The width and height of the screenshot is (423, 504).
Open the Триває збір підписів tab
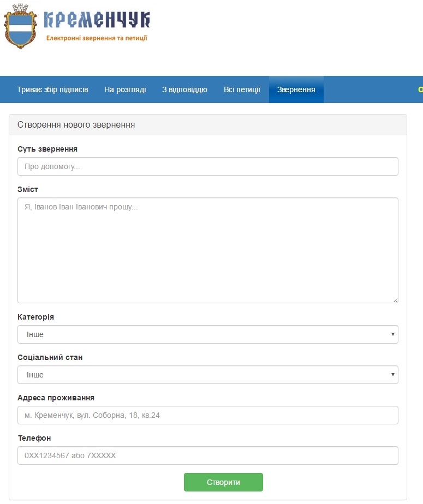click(x=52, y=89)
